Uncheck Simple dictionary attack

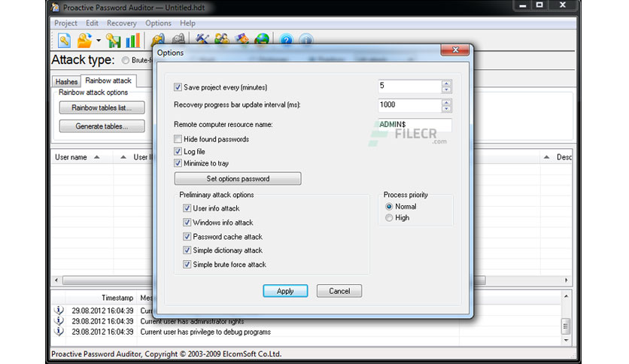[187, 250]
